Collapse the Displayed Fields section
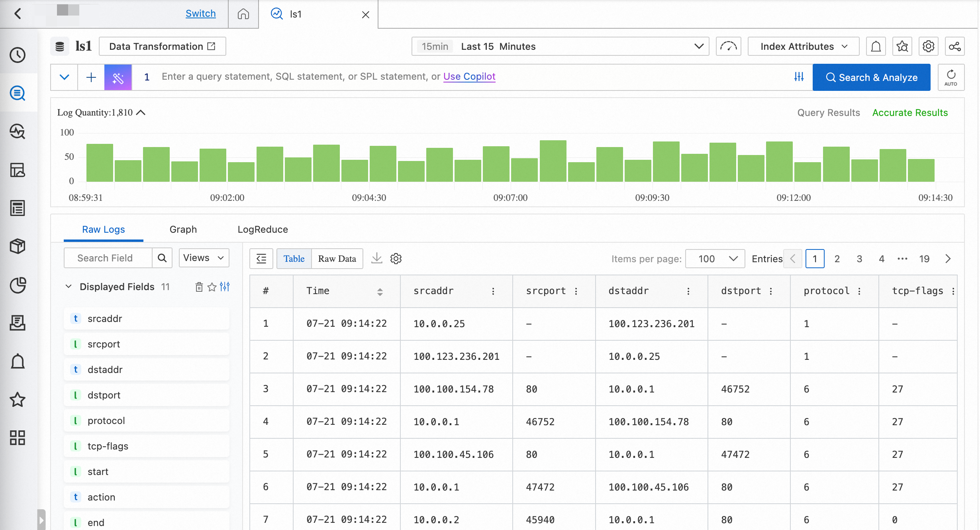Image resolution: width=980 pixels, height=530 pixels. pos(69,287)
